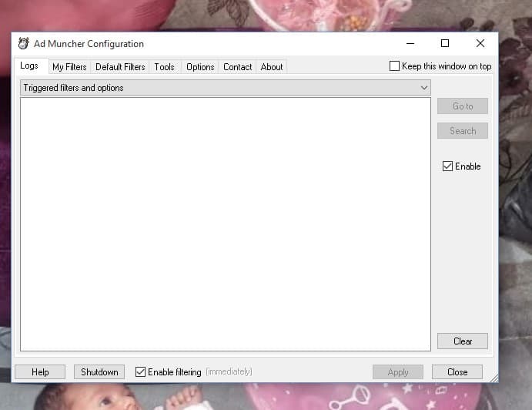The image size is (532, 410).
Task: Clear the log list
Action: click(463, 341)
